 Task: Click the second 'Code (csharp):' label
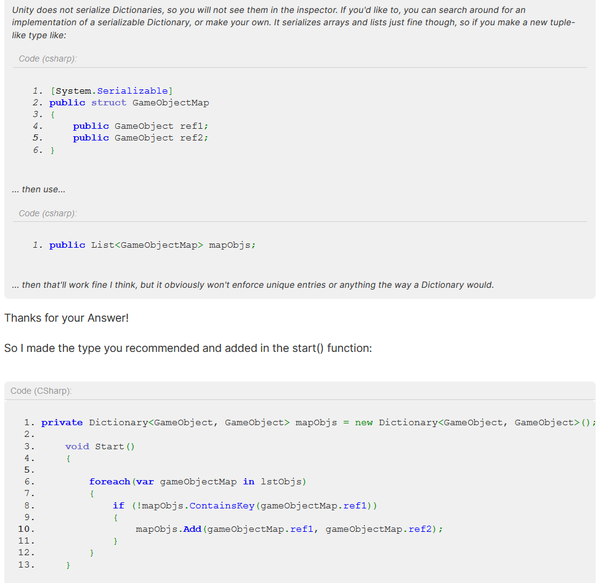(x=47, y=213)
